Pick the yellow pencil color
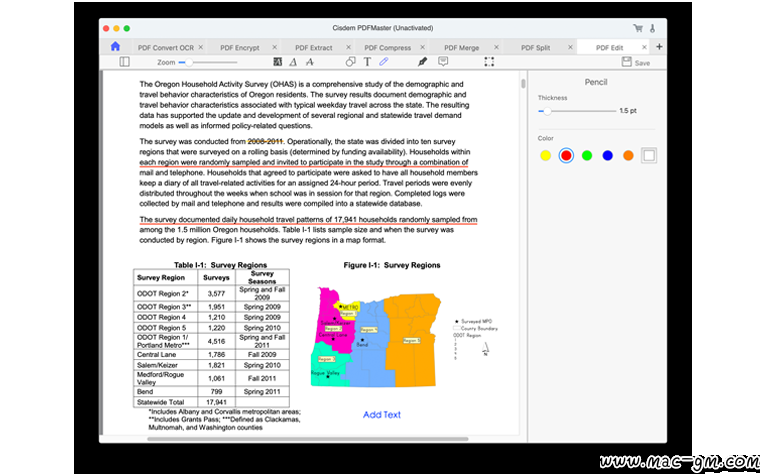This screenshot has width=760, height=474. click(x=545, y=156)
